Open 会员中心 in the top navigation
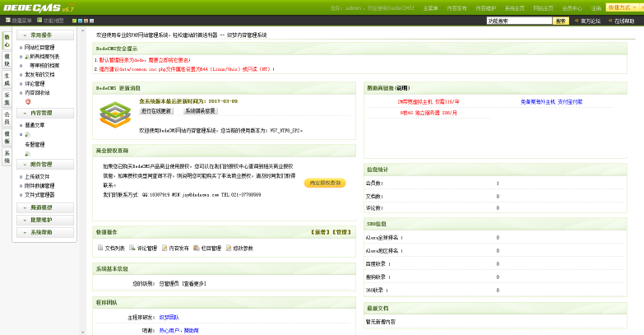The height and width of the screenshot is (335, 644). pyautogui.click(x=572, y=8)
